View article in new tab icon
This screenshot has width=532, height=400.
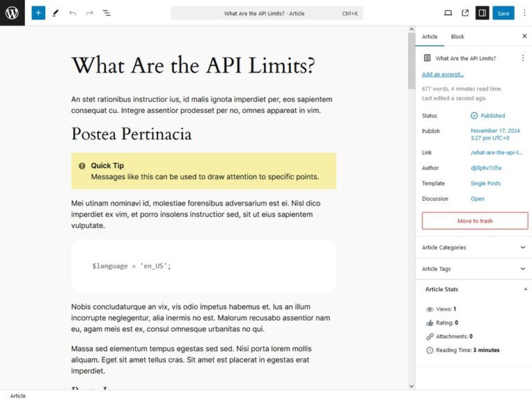click(465, 13)
